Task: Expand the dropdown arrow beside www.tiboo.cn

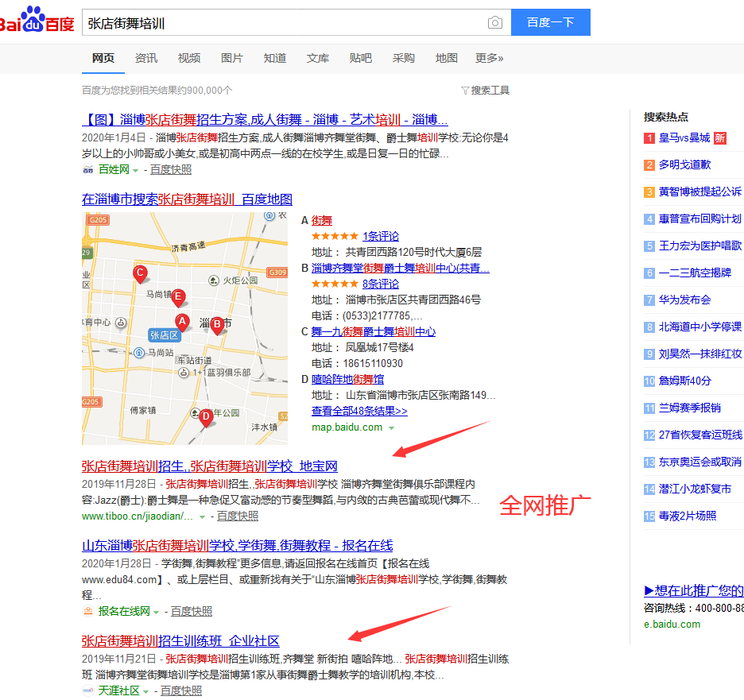Action: pos(202,516)
